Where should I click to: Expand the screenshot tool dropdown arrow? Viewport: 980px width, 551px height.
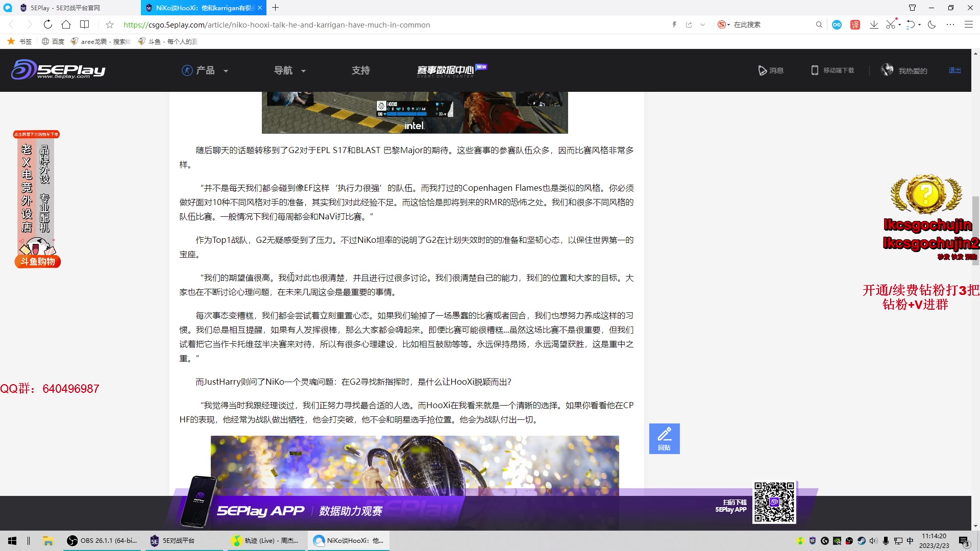[x=900, y=24]
